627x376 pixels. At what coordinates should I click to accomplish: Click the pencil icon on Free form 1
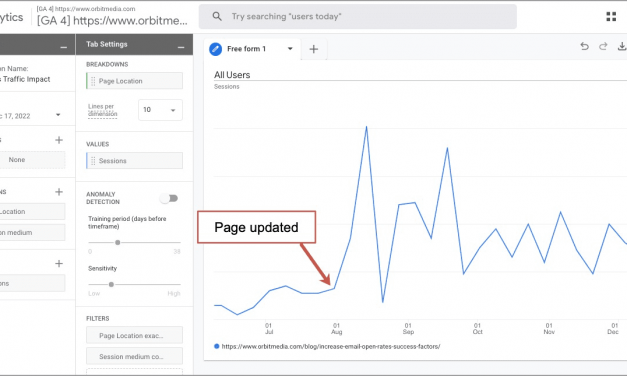click(216, 49)
